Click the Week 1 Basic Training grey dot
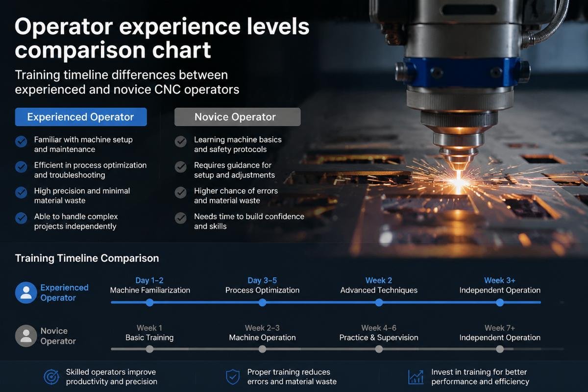Image resolution: width=588 pixels, height=392 pixels. [x=149, y=349]
